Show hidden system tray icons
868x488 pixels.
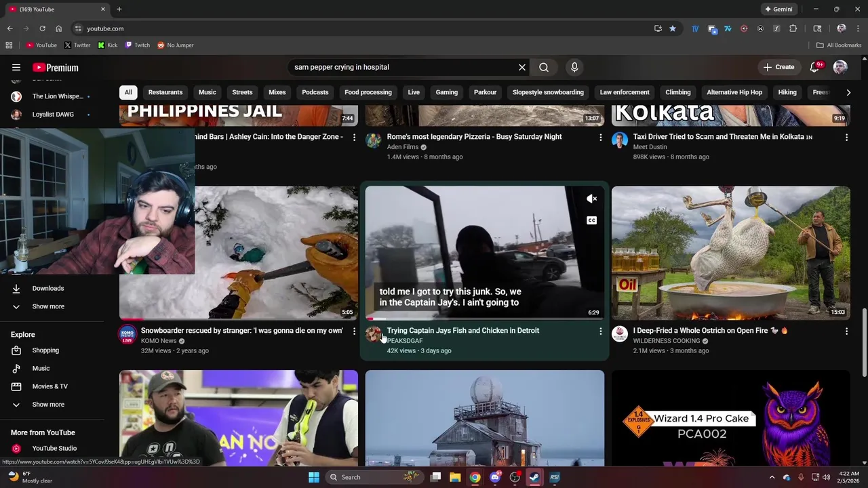point(772,477)
